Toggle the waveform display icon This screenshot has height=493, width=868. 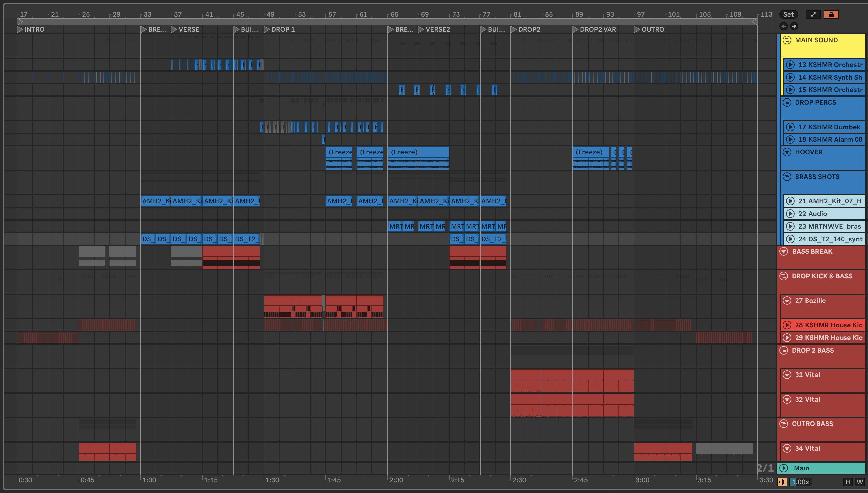[782, 482]
